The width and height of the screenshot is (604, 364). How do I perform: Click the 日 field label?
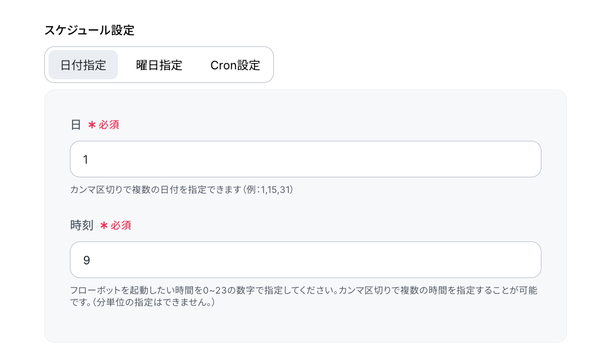pyautogui.click(x=76, y=125)
